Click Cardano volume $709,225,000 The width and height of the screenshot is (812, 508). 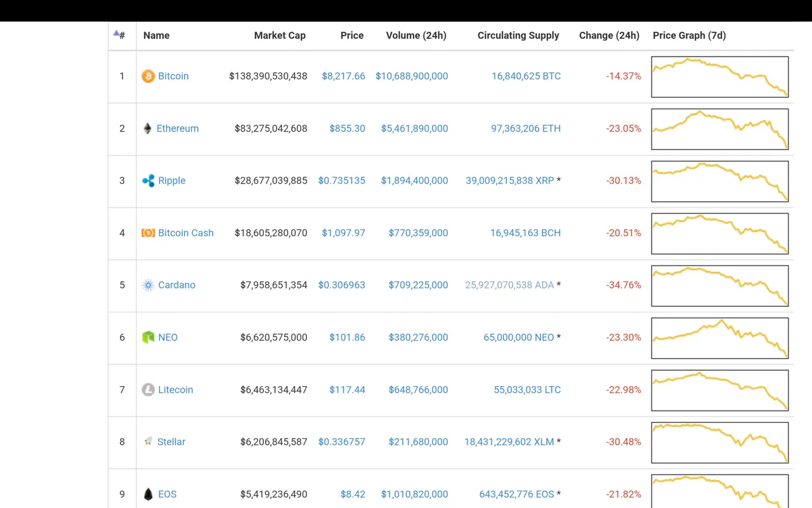[x=418, y=285]
